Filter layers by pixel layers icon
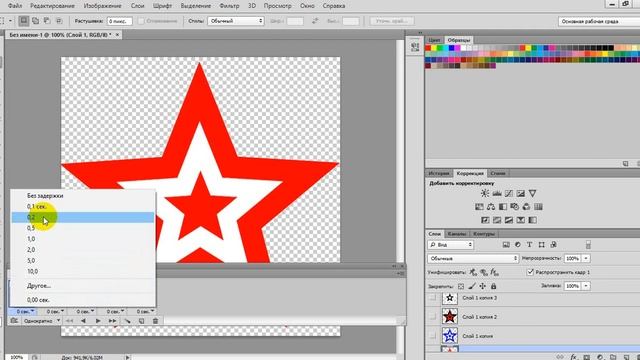Screen dimensions: 640x360 coord(506,244)
